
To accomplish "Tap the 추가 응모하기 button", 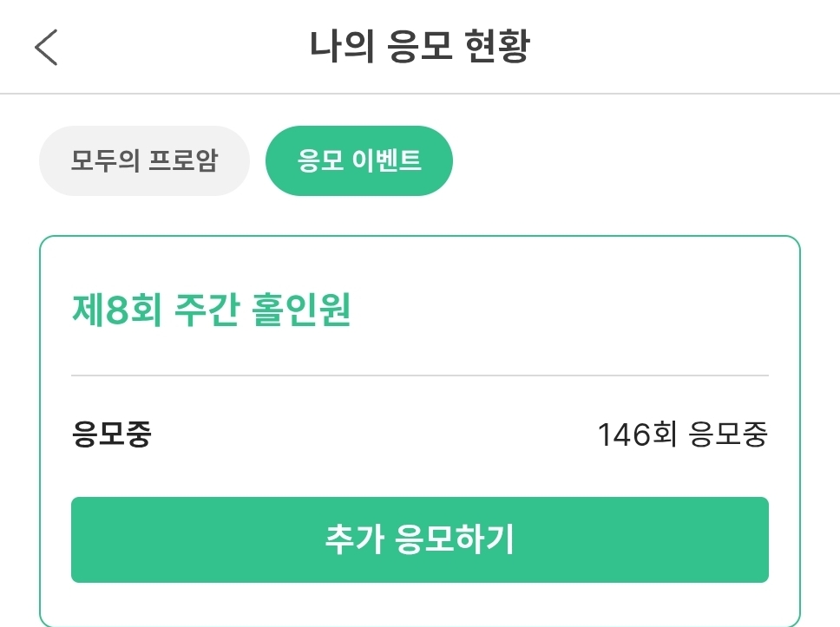I will click(419, 539).
